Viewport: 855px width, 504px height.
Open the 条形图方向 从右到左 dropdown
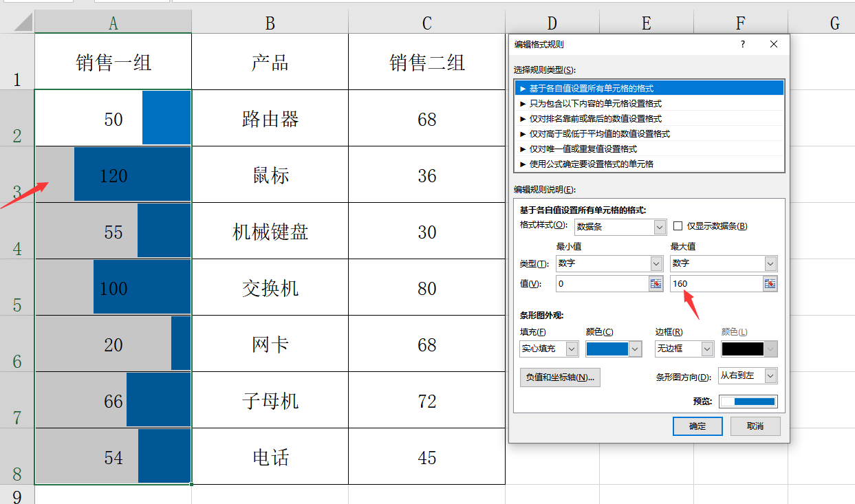click(770, 375)
